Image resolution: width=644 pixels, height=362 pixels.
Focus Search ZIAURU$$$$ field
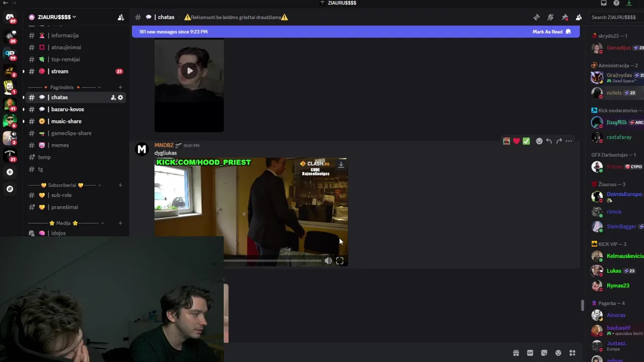pos(617,17)
